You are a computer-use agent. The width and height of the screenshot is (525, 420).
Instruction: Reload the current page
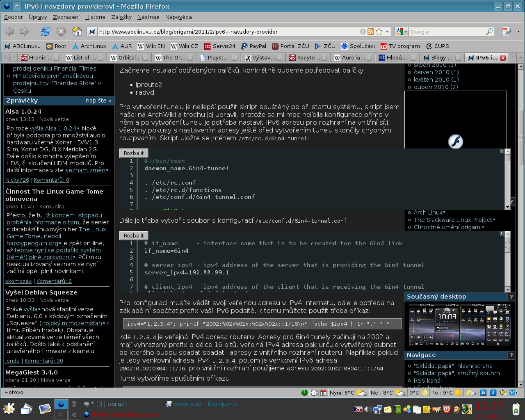pyautogui.click(x=46, y=31)
